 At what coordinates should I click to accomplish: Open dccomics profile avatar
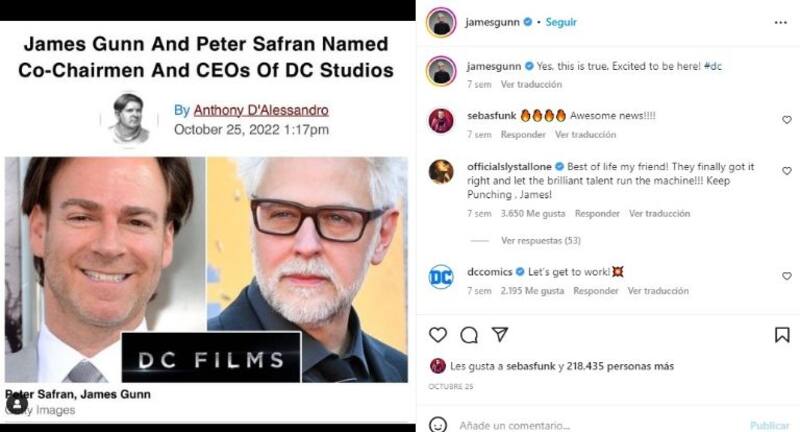441,276
